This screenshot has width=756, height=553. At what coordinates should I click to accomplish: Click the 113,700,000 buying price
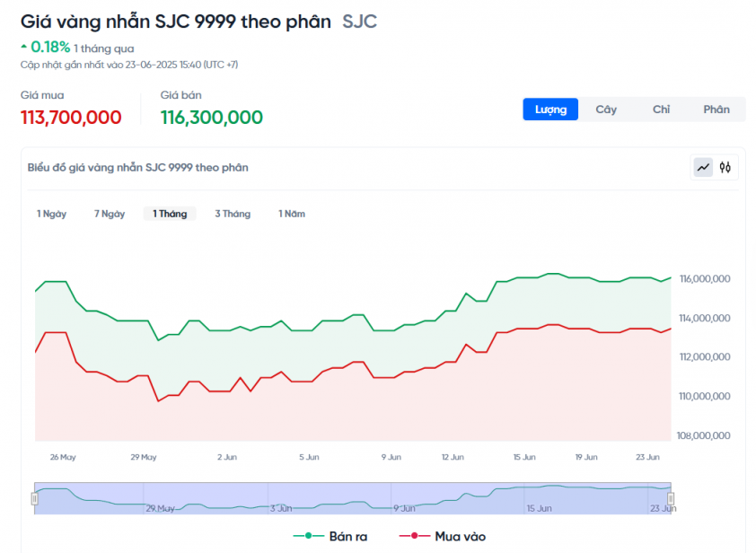click(71, 118)
